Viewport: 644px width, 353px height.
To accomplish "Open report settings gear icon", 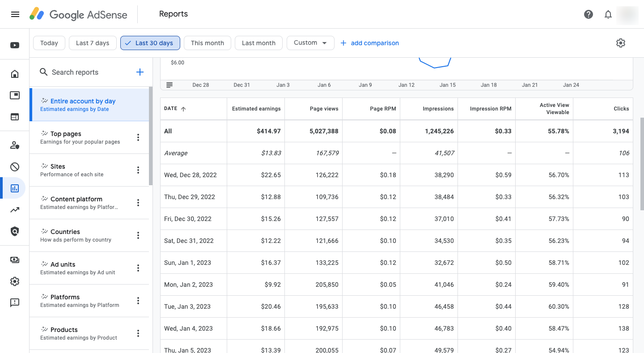I will pos(620,43).
